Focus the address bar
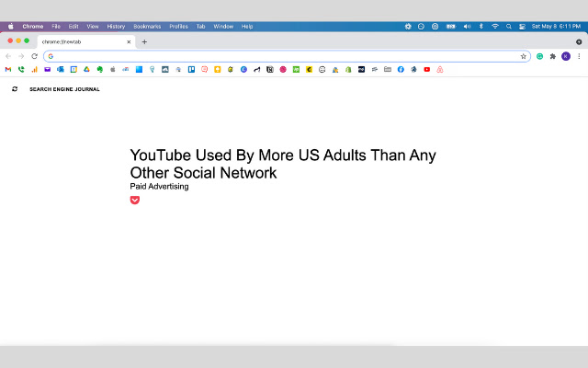Viewport: 588px width, 368px height. click(287, 56)
